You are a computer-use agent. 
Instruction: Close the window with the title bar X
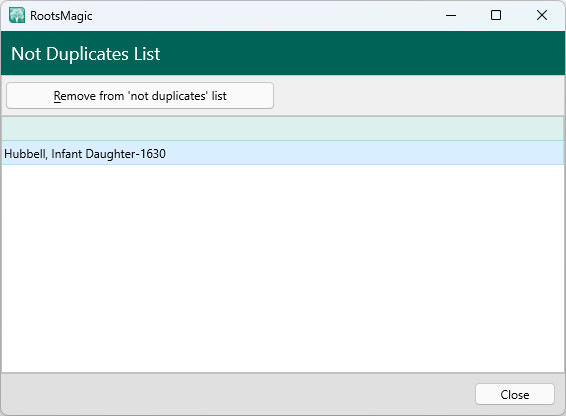coord(542,16)
